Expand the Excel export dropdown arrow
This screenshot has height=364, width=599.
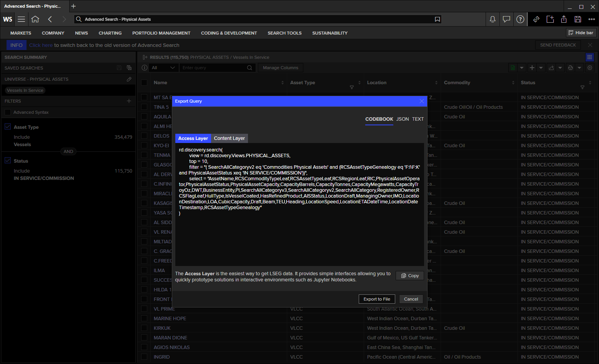coord(522,68)
